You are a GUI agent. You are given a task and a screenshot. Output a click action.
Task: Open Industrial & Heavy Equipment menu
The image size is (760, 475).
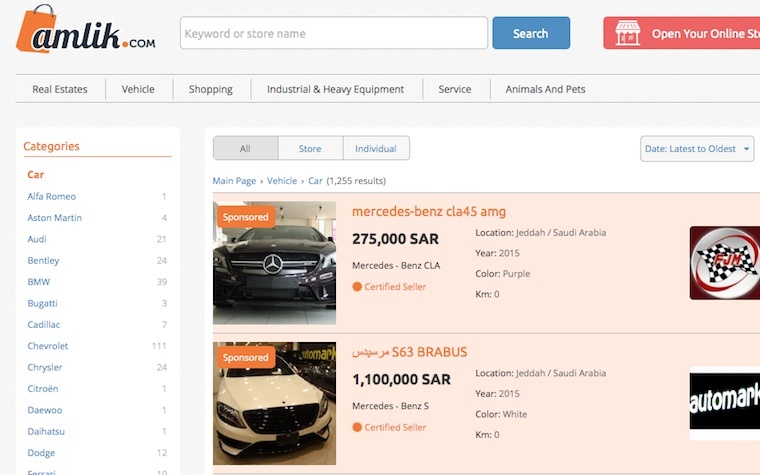[335, 89]
